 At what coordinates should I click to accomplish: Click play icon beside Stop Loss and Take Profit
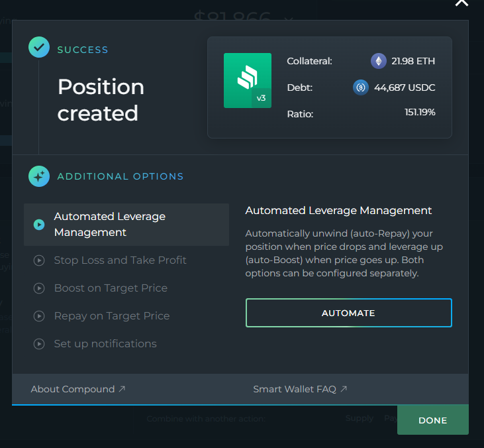tap(39, 260)
